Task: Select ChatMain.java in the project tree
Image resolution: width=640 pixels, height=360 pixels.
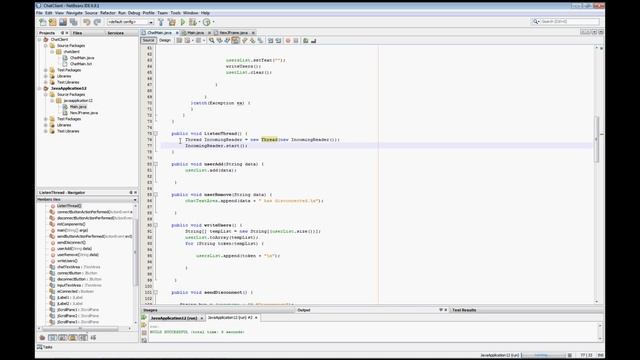Action: (82, 58)
